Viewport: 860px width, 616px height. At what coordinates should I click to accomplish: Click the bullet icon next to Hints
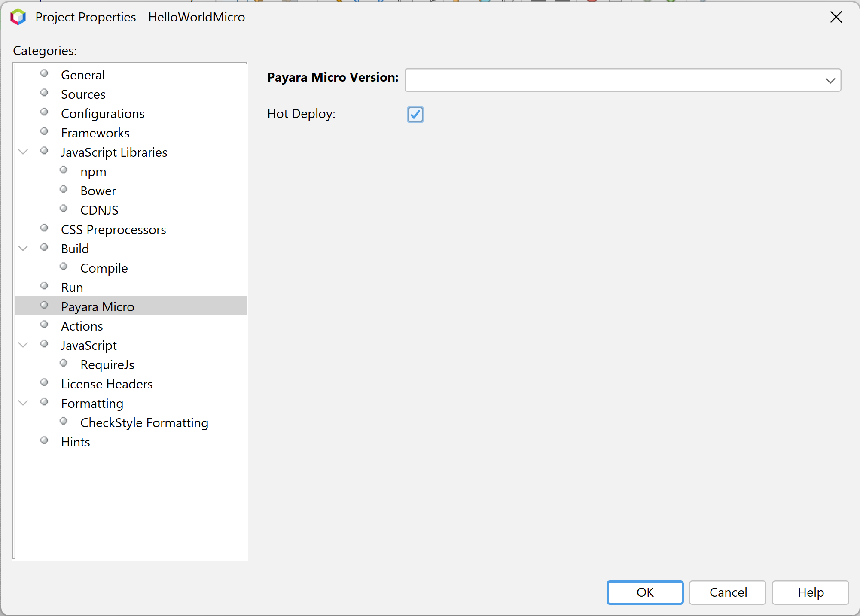coord(44,440)
